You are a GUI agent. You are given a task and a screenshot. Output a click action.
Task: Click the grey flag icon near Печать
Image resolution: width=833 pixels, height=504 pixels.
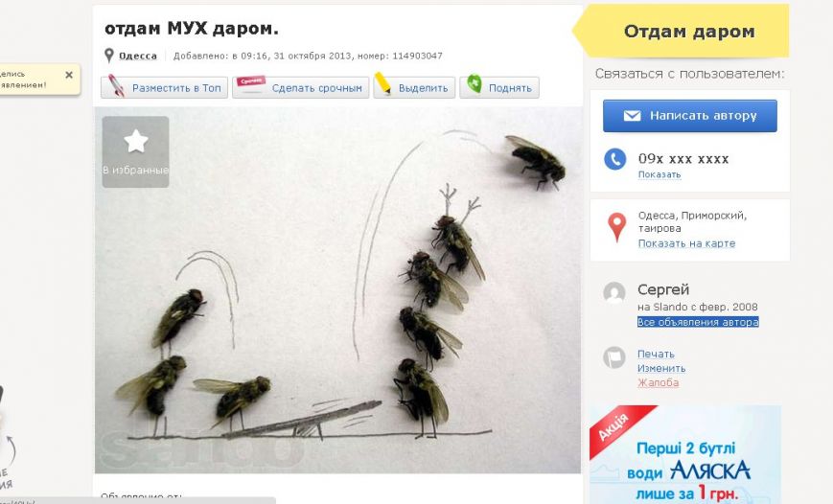click(614, 357)
